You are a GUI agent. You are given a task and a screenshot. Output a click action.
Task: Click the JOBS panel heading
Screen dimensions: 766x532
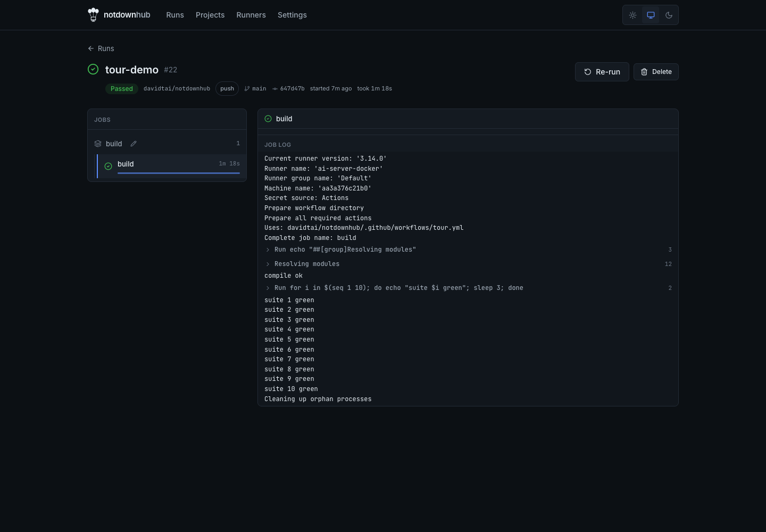(x=103, y=120)
